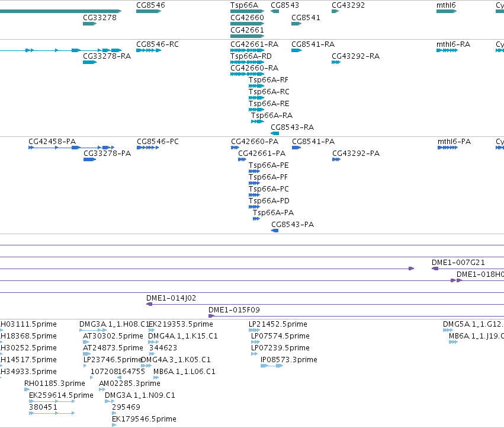Select the Tsp66A-RE transcript
This screenshot has width=504, height=428.
[x=256, y=110]
